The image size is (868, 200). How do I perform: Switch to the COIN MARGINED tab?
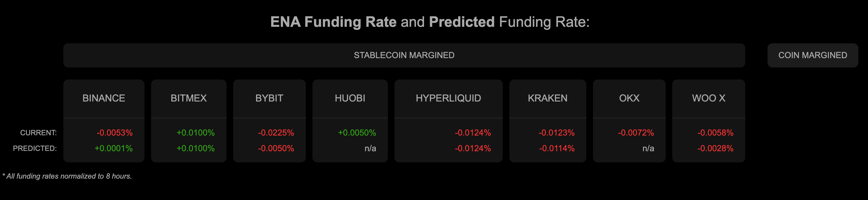[813, 55]
